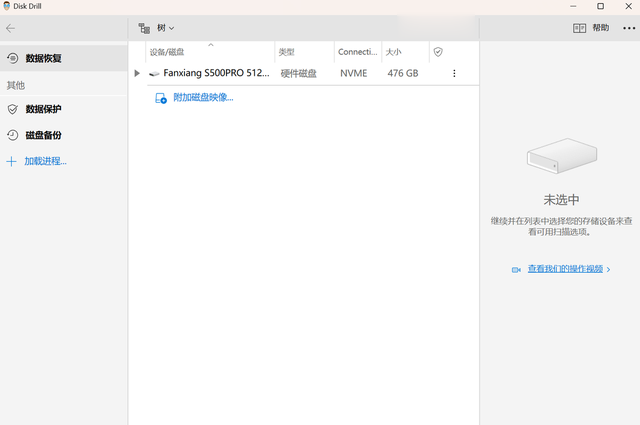Minimize the Disk Drill window
The width and height of the screenshot is (640, 425).
point(573,6)
